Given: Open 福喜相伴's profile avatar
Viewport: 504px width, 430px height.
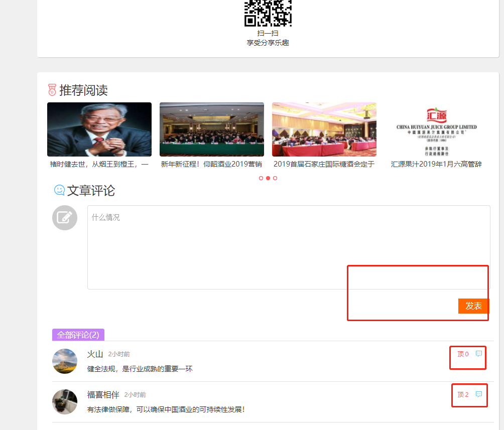Looking at the screenshot, I should 65,402.
